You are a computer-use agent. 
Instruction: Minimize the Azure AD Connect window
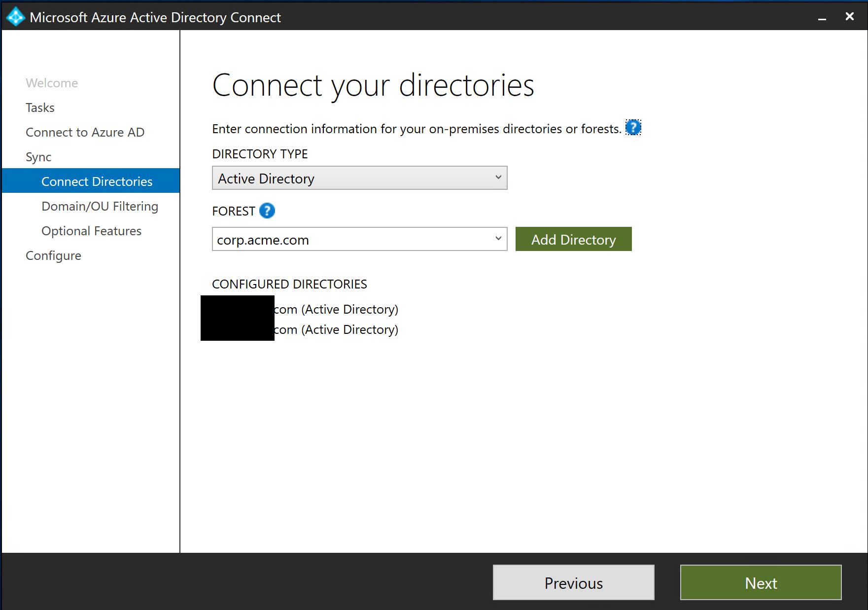click(x=822, y=18)
